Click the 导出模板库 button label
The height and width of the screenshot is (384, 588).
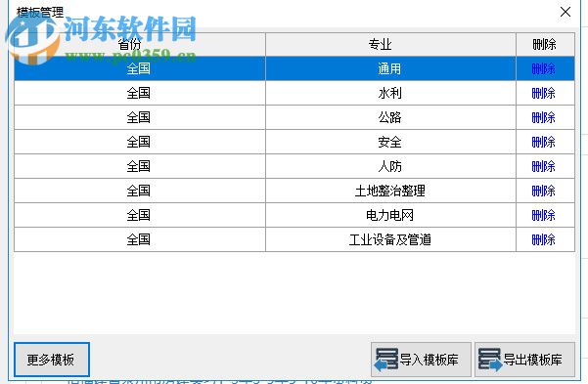point(532,360)
